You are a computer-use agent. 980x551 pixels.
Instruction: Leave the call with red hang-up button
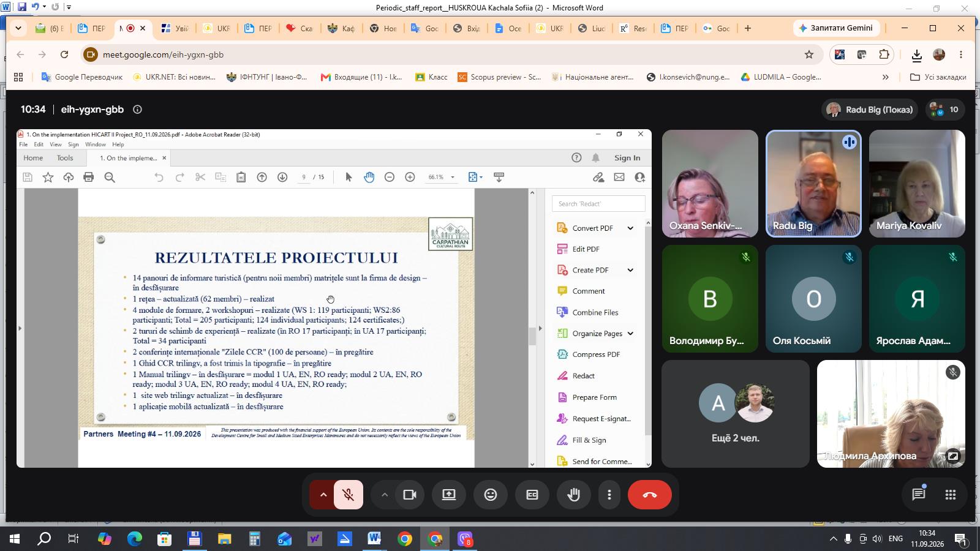(x=650, y=495)
